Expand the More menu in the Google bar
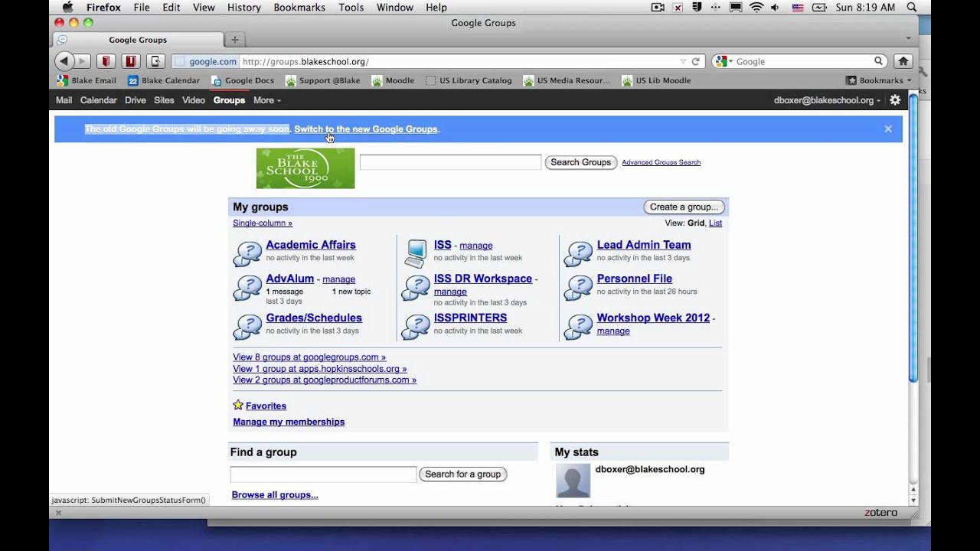This screenshot has height=551, width=980. click(267, 100)
